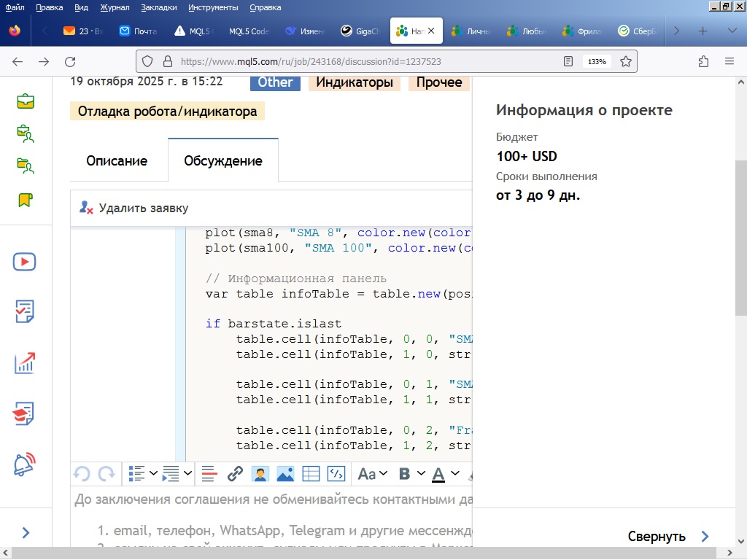This screenshot has width=747, height=560.
Task: Click the chart signals icon in sidebar
Action: [x=25, y=363]
